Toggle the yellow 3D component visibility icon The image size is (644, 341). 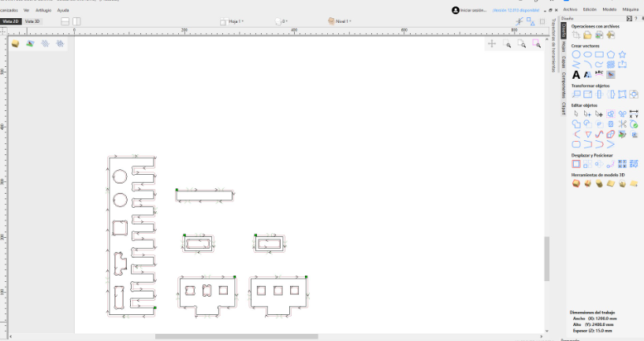click(x=15, y=43)
